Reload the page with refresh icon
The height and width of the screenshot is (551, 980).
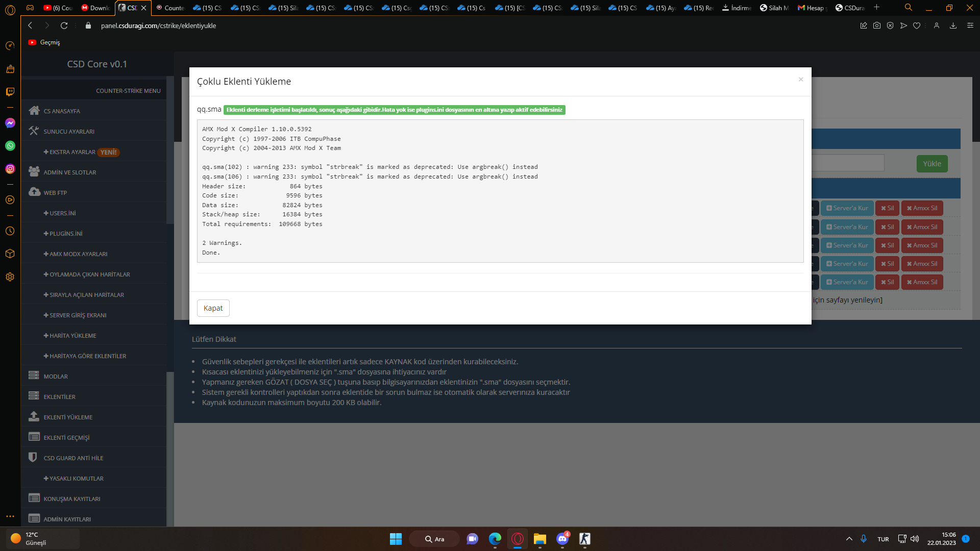tap(64, 26)
